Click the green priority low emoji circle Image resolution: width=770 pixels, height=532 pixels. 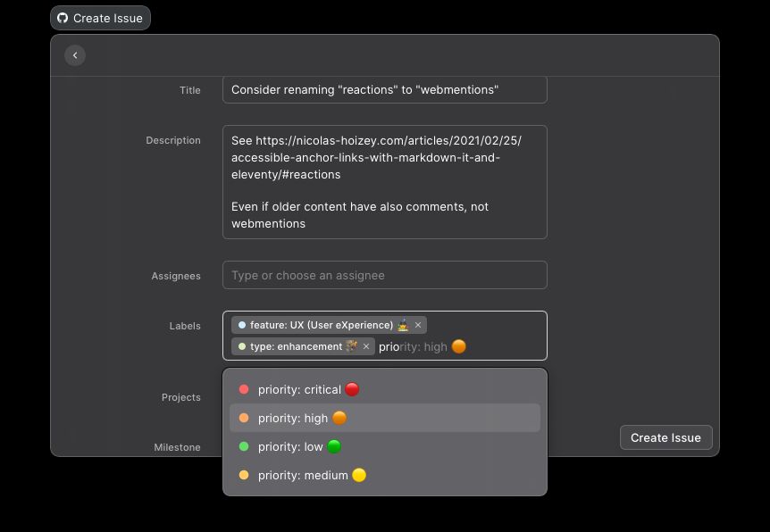point(334,446)
